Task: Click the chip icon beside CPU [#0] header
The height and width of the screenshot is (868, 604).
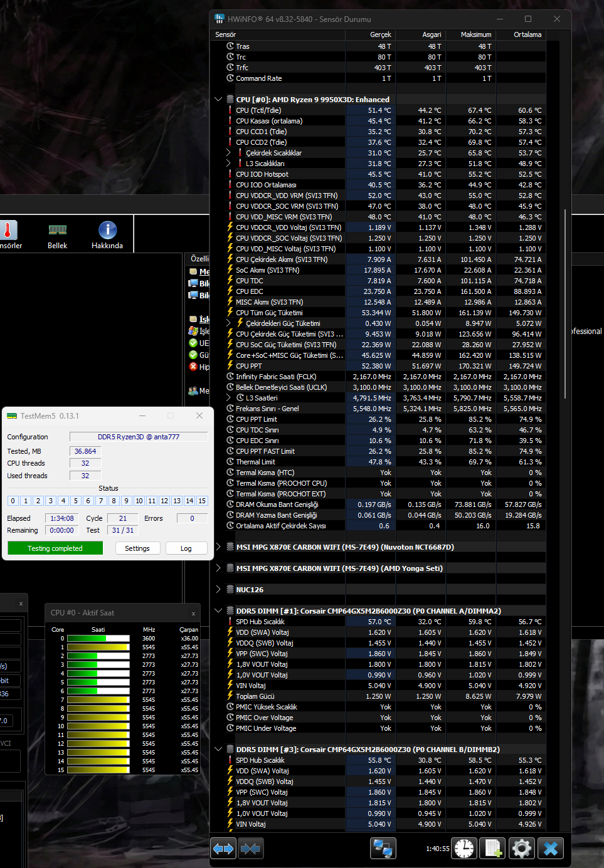Action: click(x=230, y=100)
